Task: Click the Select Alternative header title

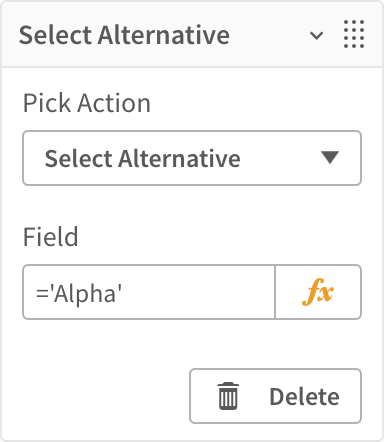Action: 124,35
